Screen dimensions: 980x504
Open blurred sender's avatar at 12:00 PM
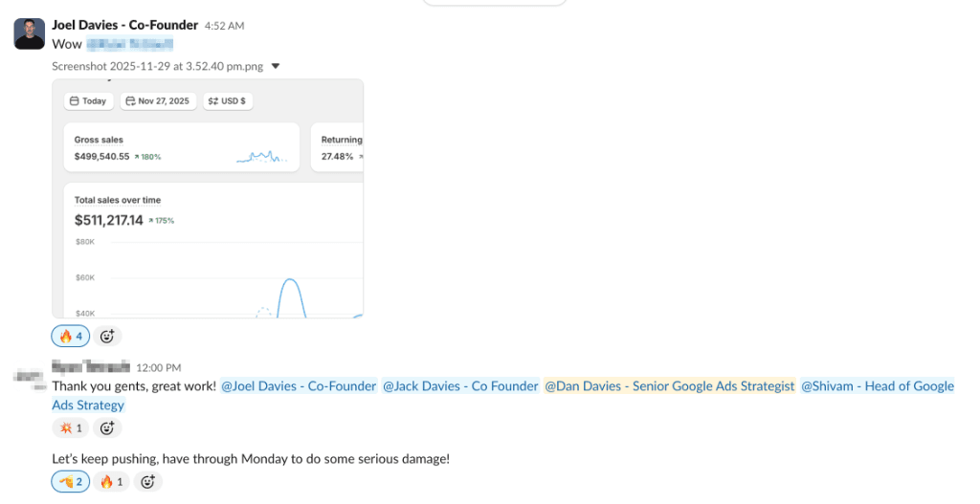pyautogui.click(x=30, y=377)
